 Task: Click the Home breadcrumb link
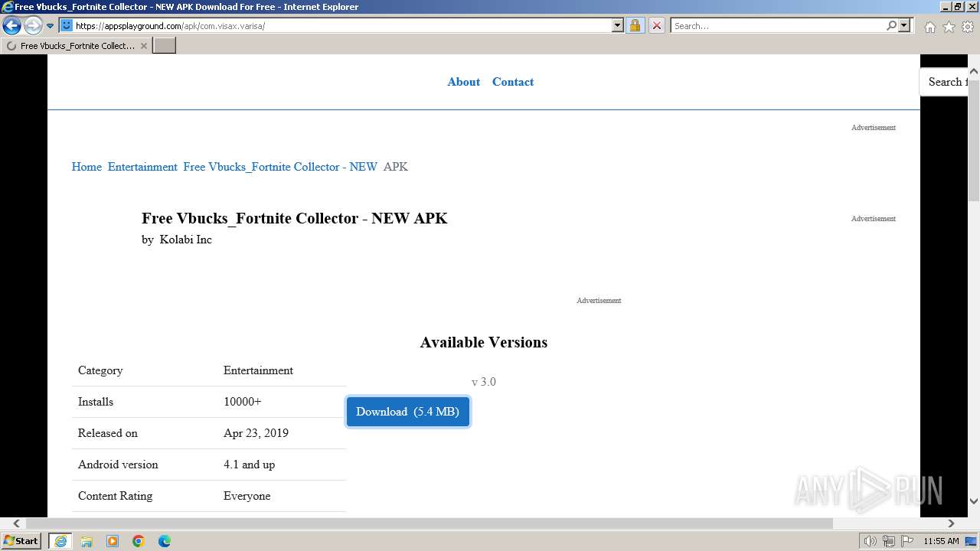tap(87, 167)
